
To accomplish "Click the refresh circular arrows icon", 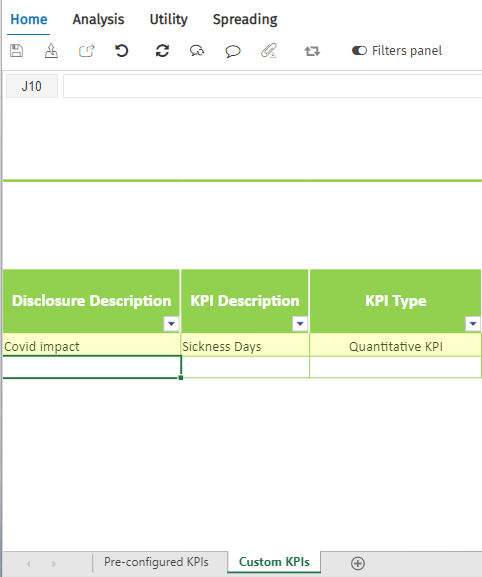I will (x=162, y=51).
